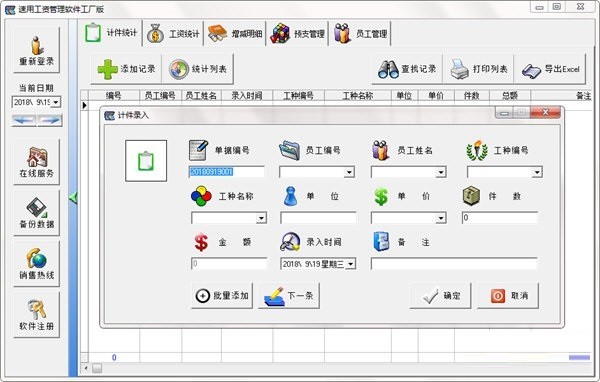Click the 批量添加 button
Image resolution: width=600 pixels, height=382 pixels.
click(222, 295)
